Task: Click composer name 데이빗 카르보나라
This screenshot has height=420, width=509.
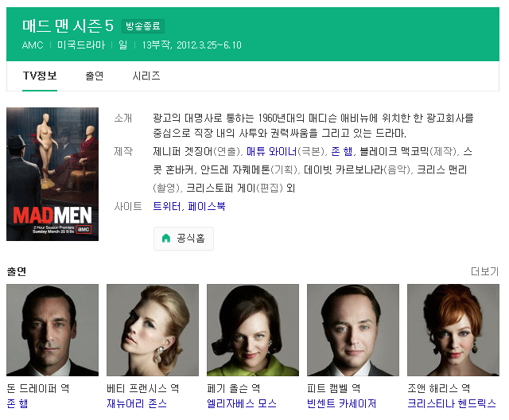Action: point(344,169)
